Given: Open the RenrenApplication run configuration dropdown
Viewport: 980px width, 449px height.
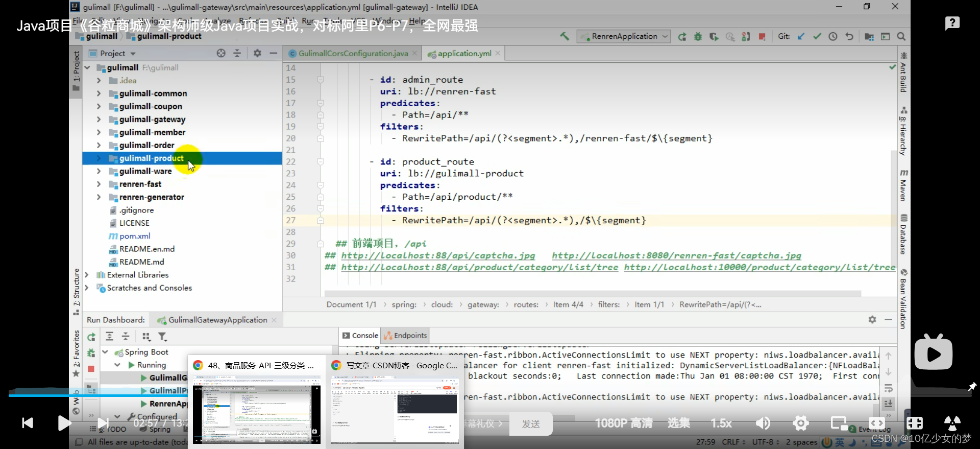Looking at the screenshot, I should [x=623, y=36].
